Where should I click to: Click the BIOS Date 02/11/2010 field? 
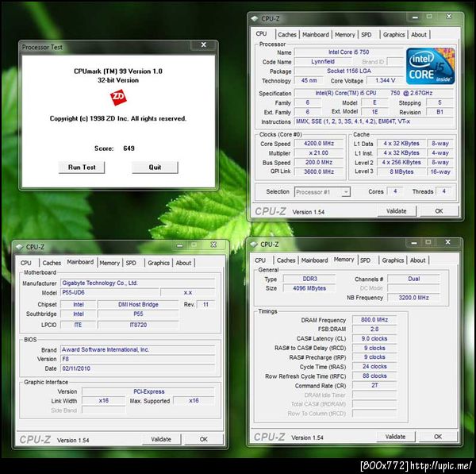(x=137, y=368)
